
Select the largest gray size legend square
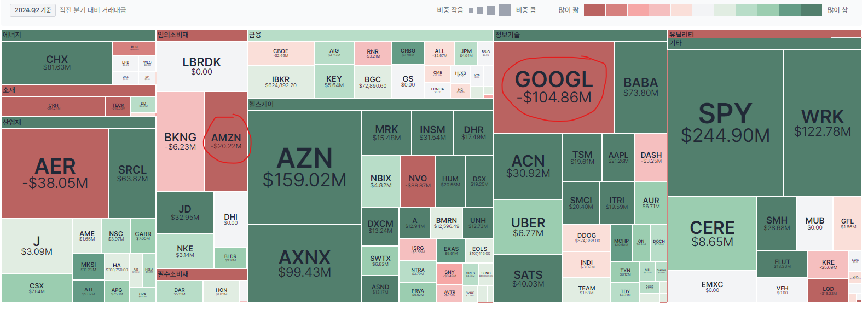pyautogui.click(x=504, y=10)
